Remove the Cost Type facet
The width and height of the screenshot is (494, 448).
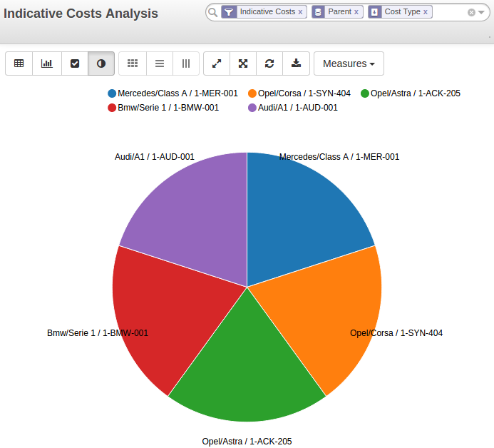click(426, 12)
